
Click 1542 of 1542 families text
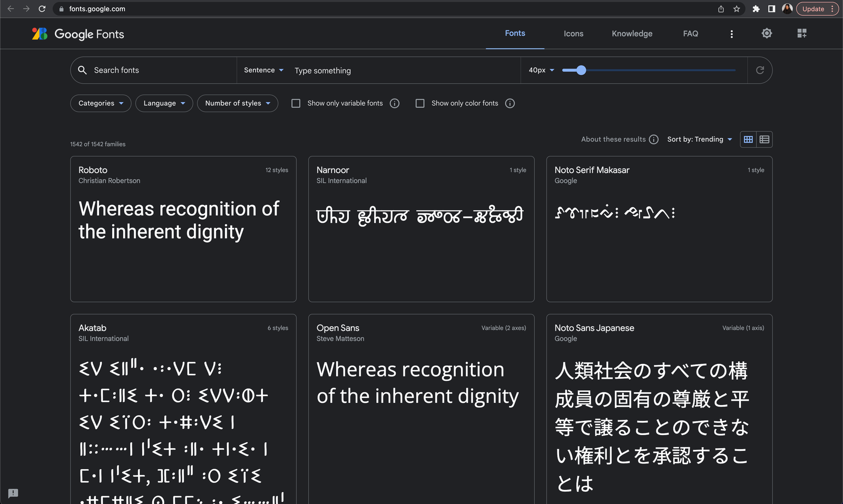point(98,144)
